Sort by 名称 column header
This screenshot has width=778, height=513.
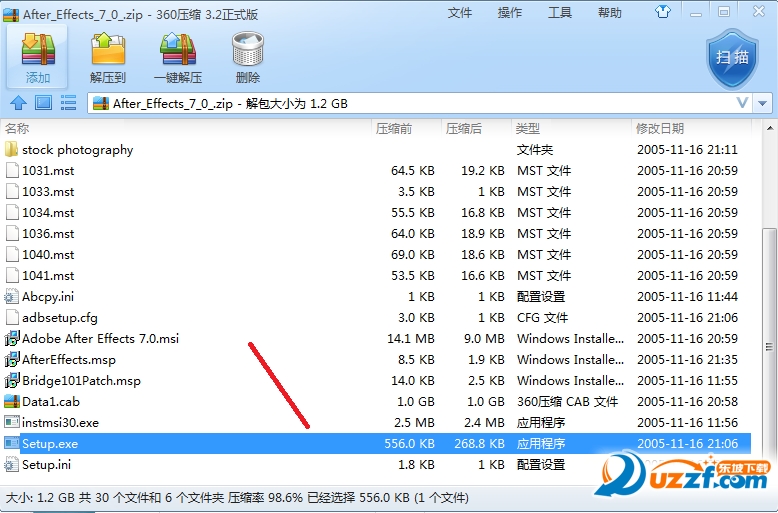click(x=186, y=128)
